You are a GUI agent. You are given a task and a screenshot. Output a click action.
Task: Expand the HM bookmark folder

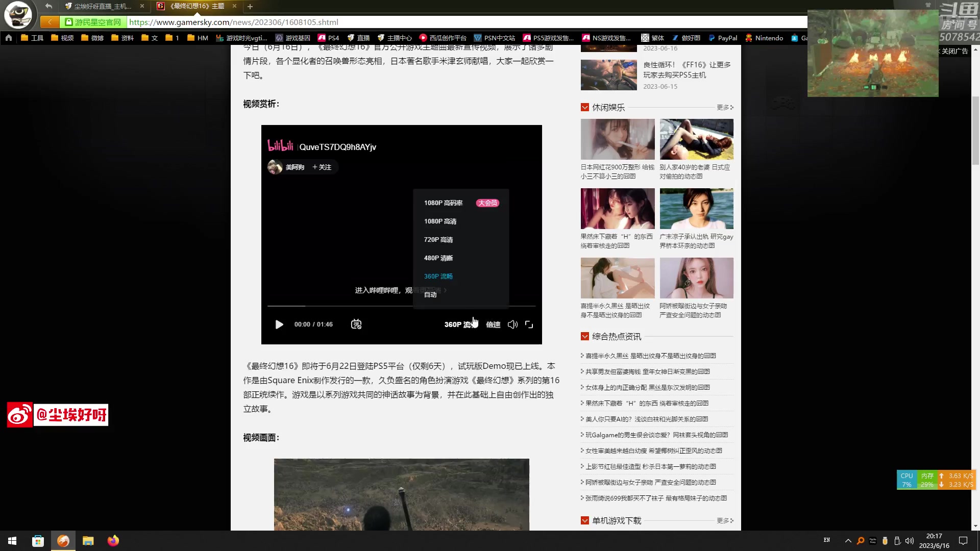(198, 38)
